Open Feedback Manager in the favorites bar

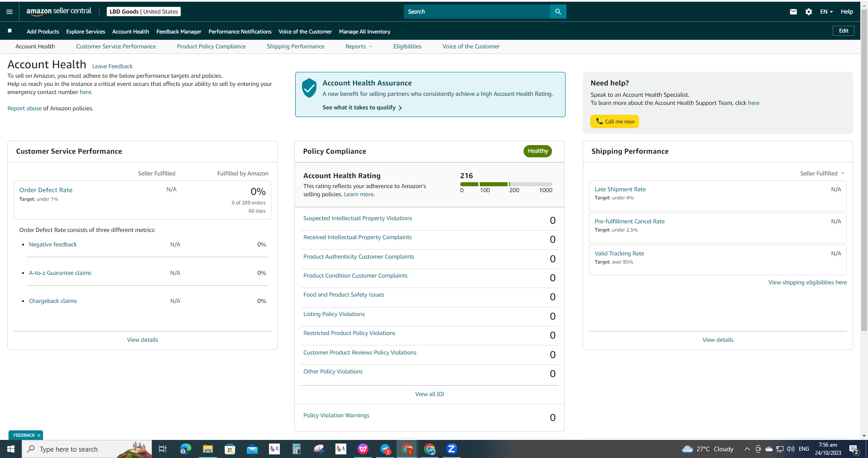pos(179,32)
